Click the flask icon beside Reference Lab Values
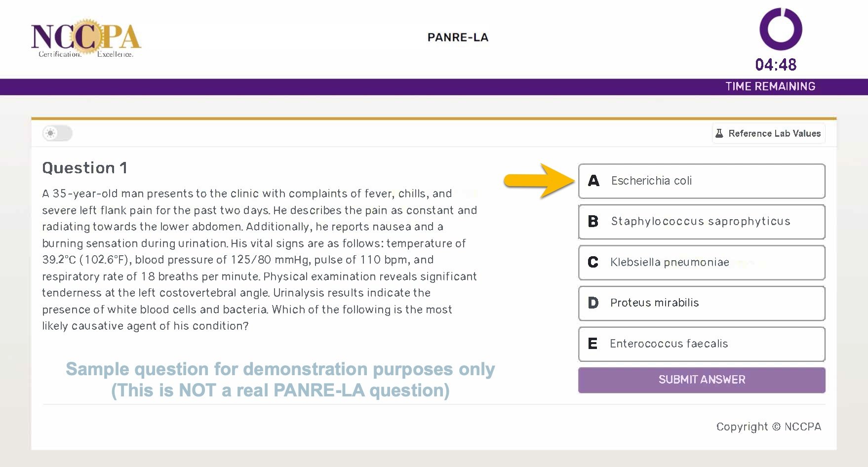This screenshot has height=467, width=868. coord(719,133)
